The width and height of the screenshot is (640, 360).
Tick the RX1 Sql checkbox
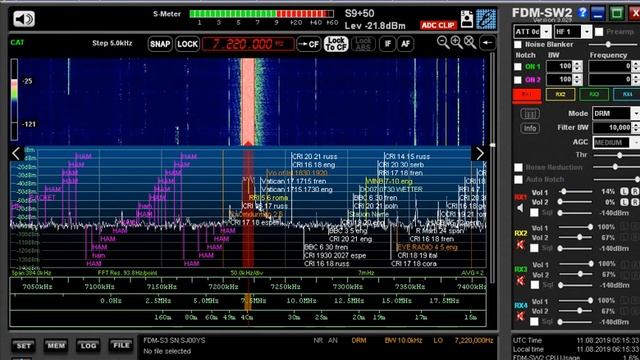[534, 213]
